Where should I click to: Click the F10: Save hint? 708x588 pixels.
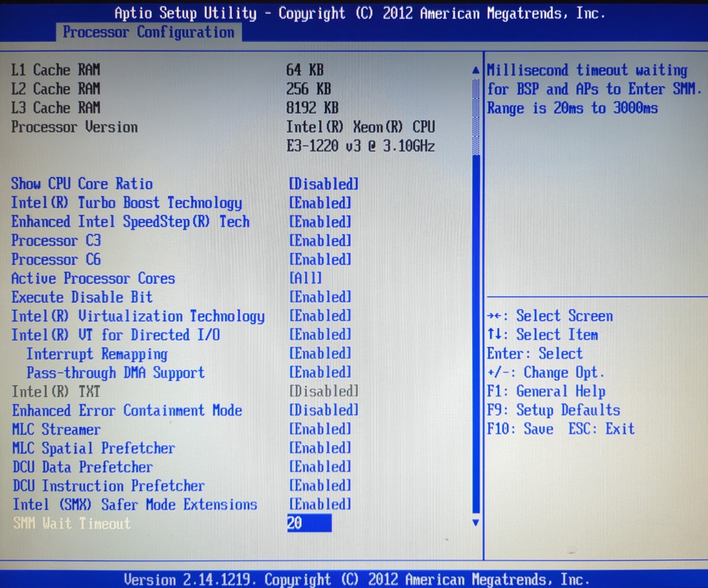click(520, 429)
